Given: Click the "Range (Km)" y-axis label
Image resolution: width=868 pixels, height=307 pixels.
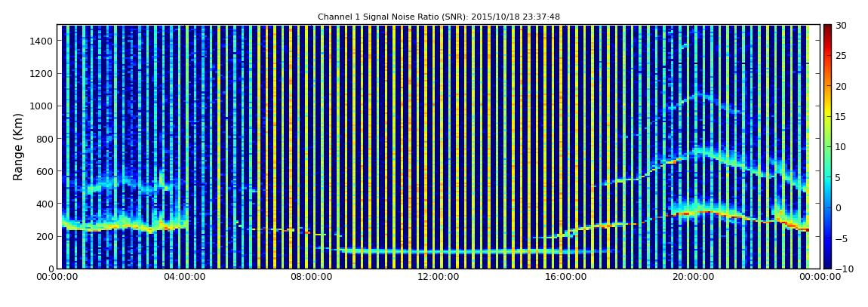Looking at the screenshot, I should tap(18, 146).
